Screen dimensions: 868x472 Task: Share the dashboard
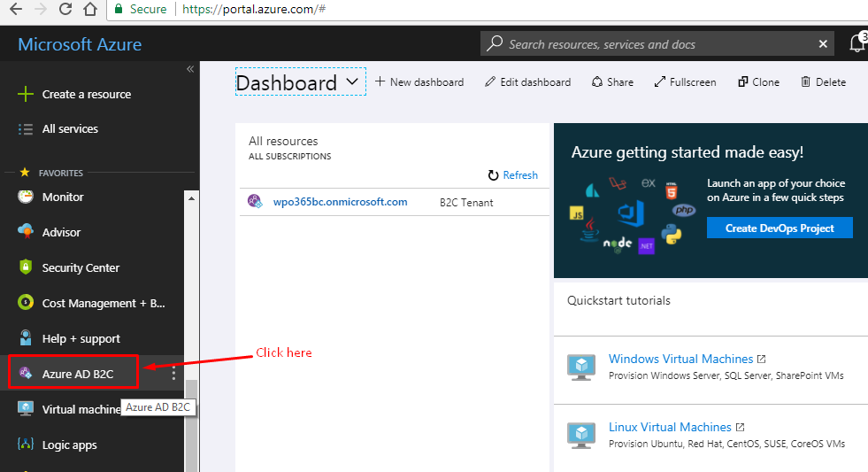613,82
